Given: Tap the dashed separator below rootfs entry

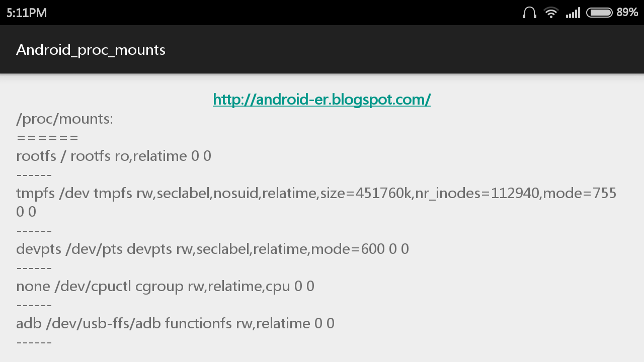Looking at the screenshot, I should coord(34,175).
